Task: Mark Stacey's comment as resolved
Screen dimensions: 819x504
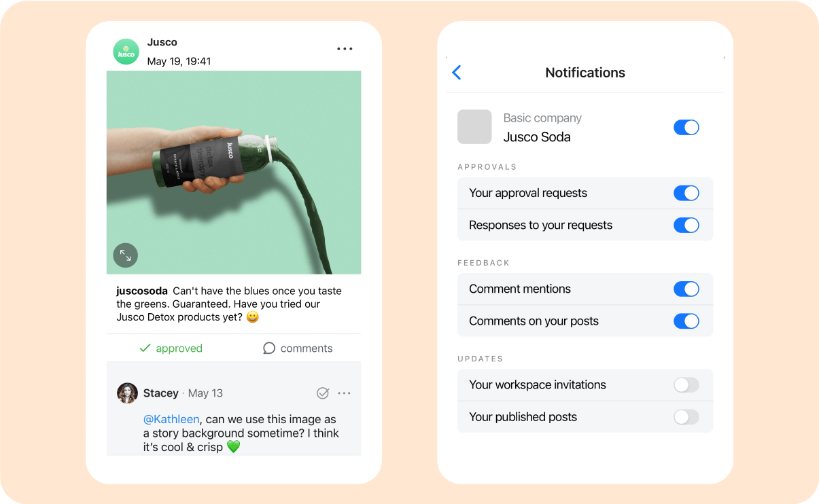Action: point(323,393)
